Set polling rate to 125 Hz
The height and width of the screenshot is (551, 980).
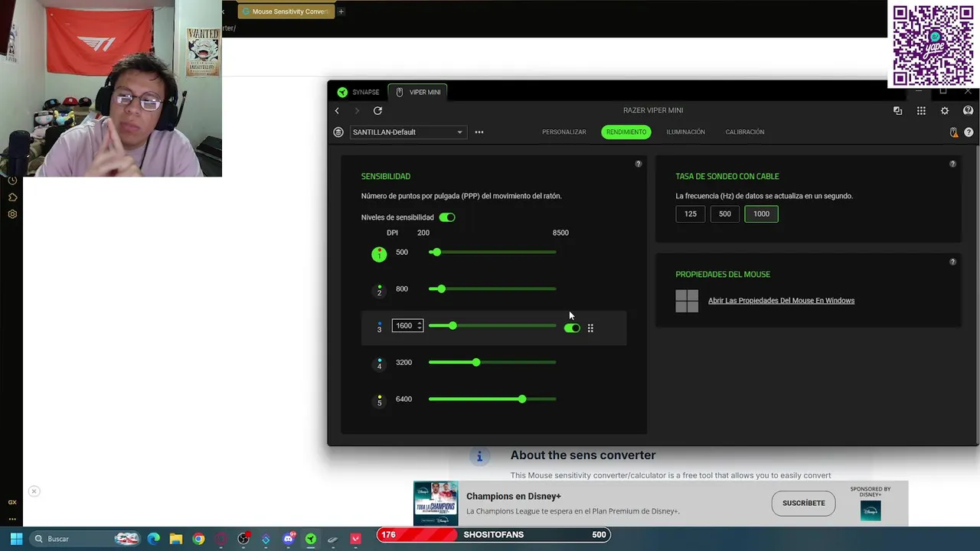point(691,214)
